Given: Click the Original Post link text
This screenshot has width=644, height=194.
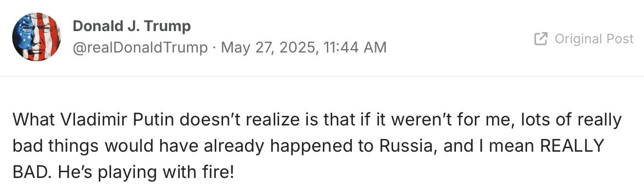Looking at the screenshot, I should point(594,39).
